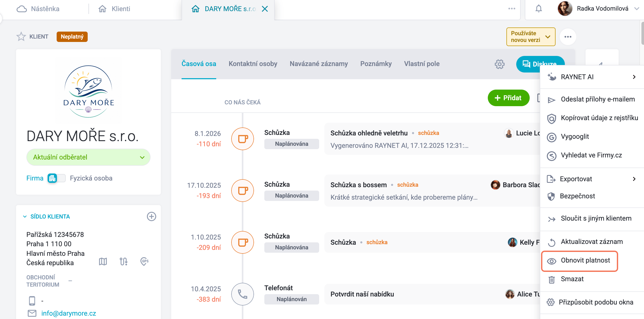This screenshot has width=644, height=319.
Task: Choose Odeslat přílohy e-mailem
Action: (592, 99)
